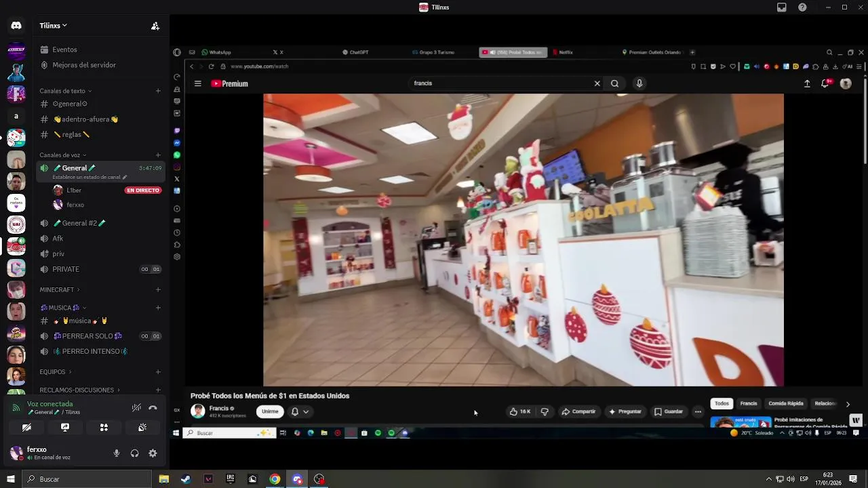Open the música text channel
The image size is (868, 488).
coord(100,321)
